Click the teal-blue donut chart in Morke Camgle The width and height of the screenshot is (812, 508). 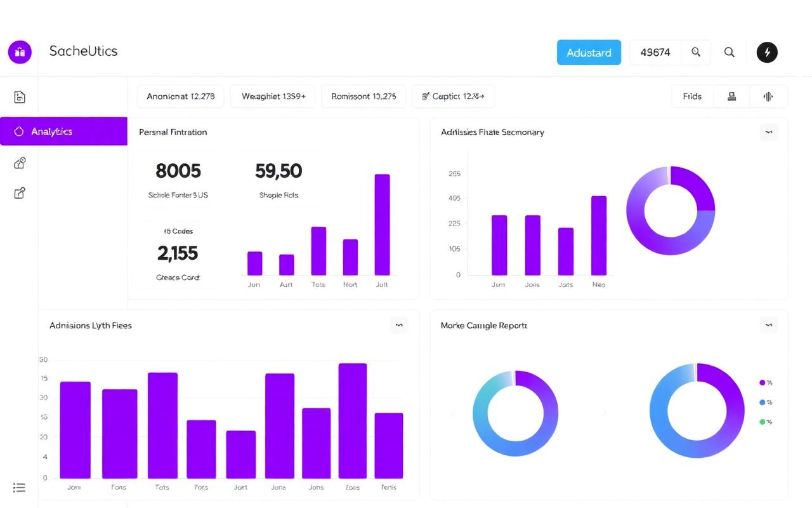(x=515, y=413)
